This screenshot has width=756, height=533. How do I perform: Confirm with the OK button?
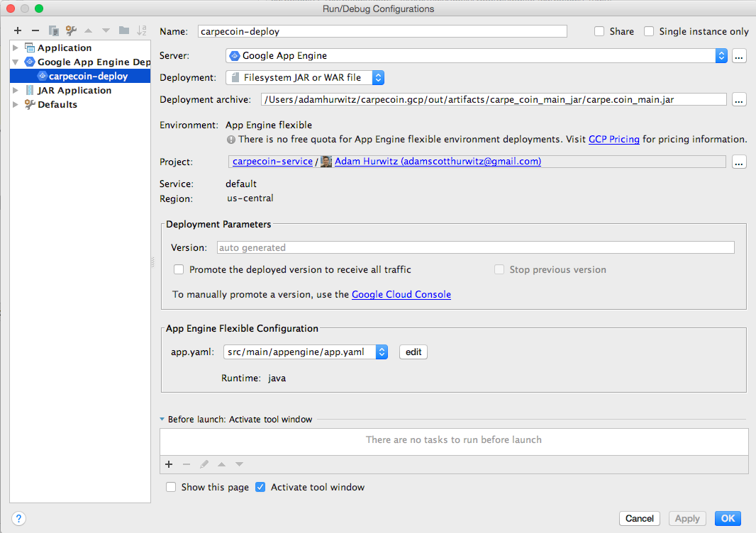click(728, 519)
